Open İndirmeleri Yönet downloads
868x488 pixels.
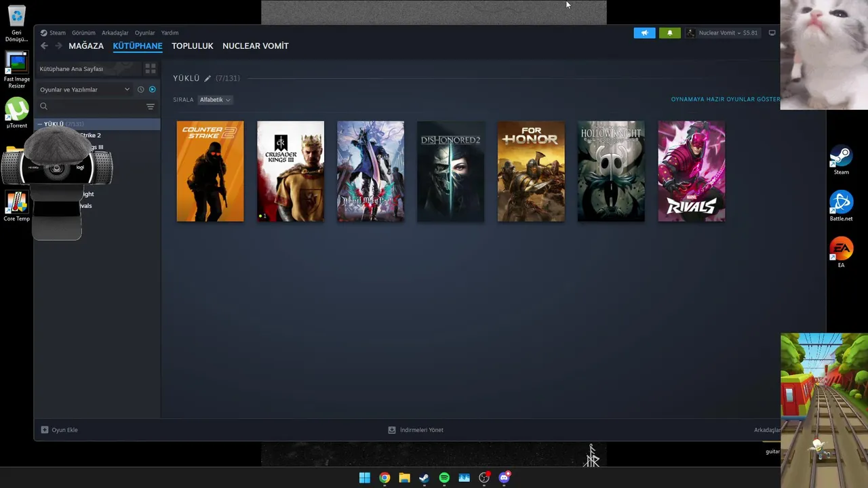click(415, 430)
